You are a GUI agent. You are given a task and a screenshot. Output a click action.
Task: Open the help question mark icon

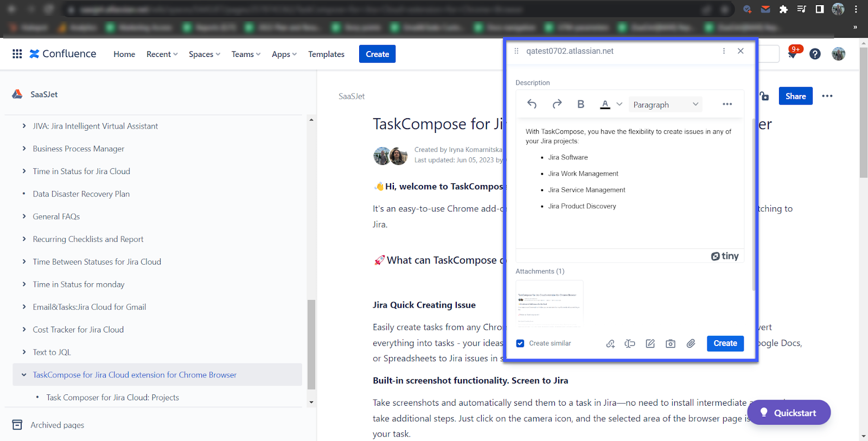[x=815, y=54]
